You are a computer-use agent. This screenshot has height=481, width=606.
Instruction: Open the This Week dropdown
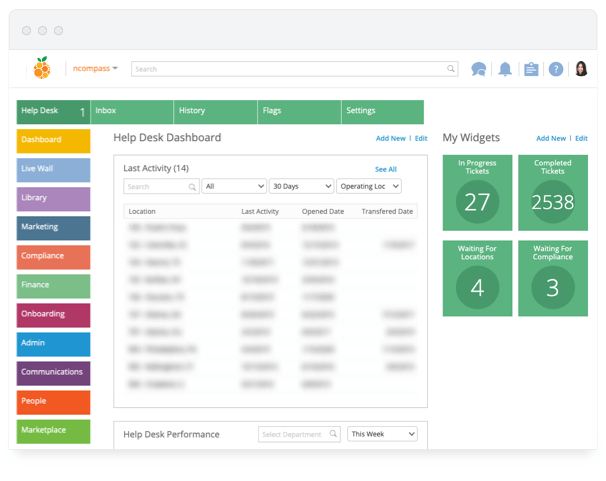382,434
